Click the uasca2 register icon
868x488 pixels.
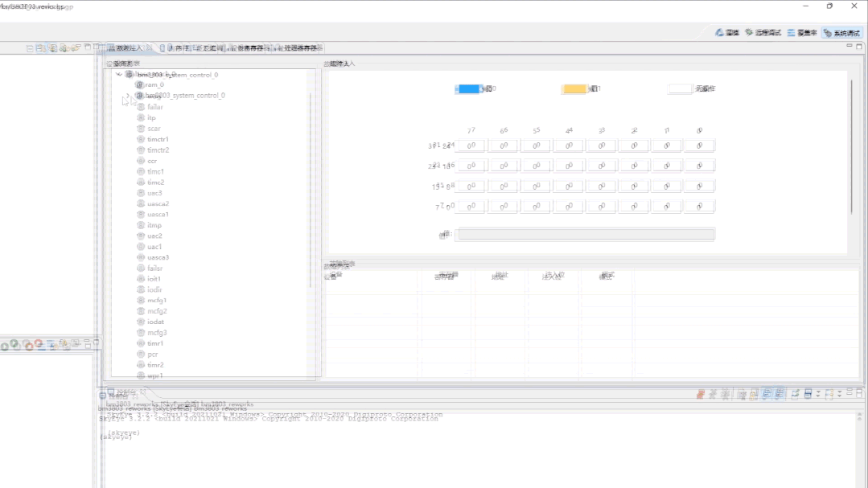[x=141, y=203]
